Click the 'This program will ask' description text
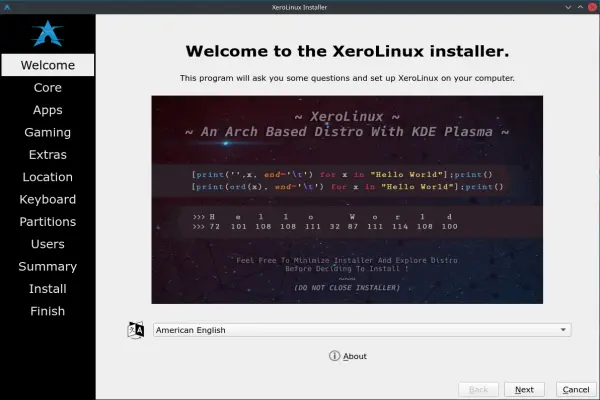The image size is (600, 400). (x=347, y=78)
